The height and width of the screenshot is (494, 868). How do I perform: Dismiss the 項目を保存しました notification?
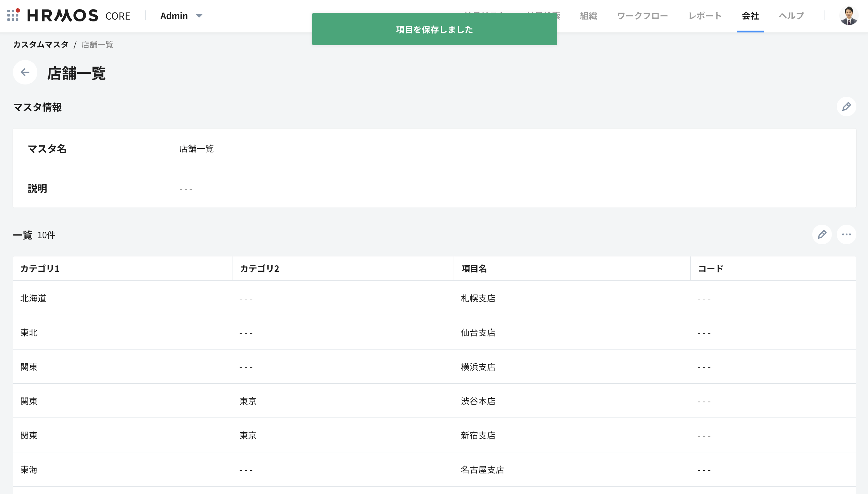[x=434, y=29]
